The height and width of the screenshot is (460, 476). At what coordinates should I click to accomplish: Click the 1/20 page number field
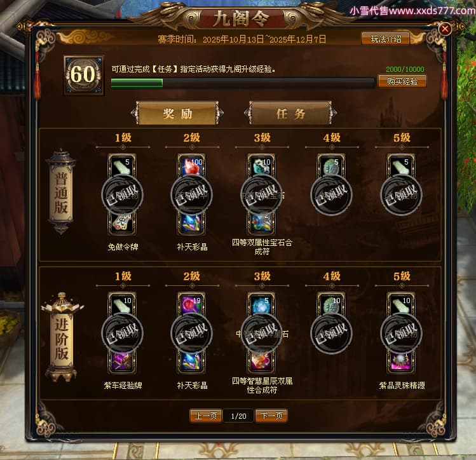[x=238, y=416]
